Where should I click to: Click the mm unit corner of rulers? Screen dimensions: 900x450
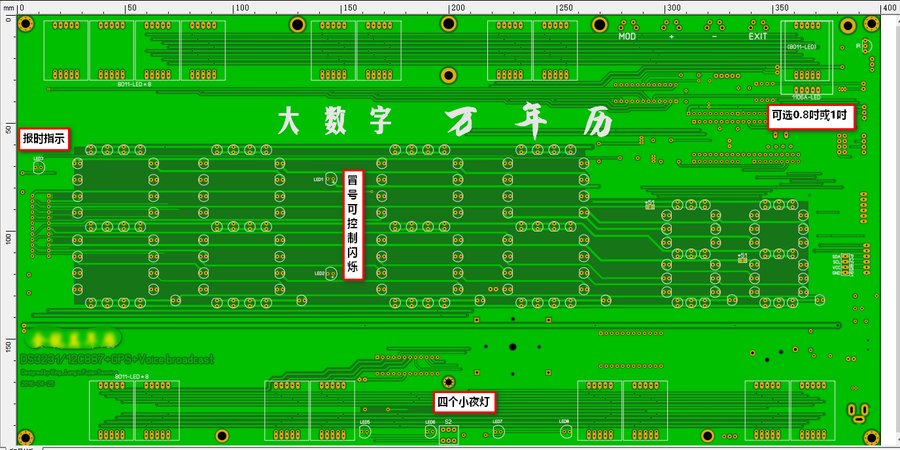tap(7, 7)
